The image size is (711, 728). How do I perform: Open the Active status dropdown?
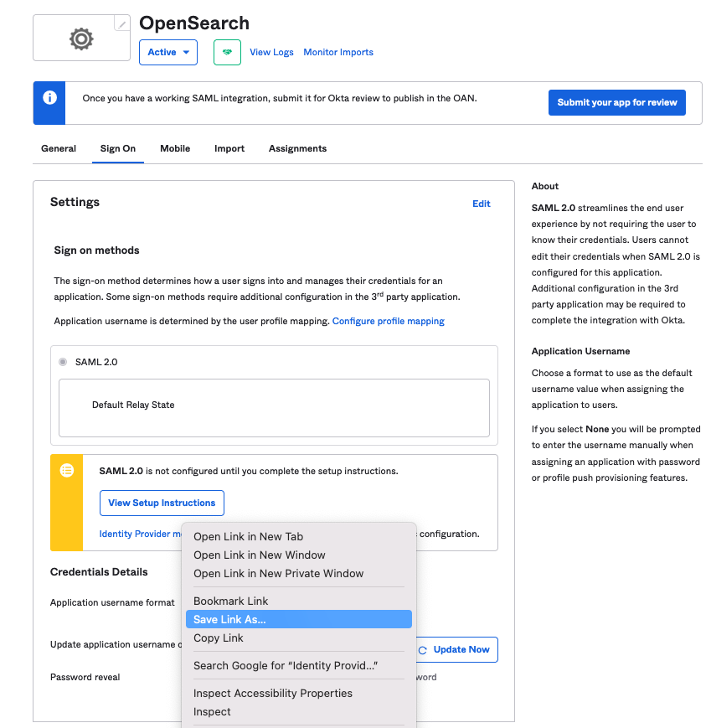tap(167, 52)
